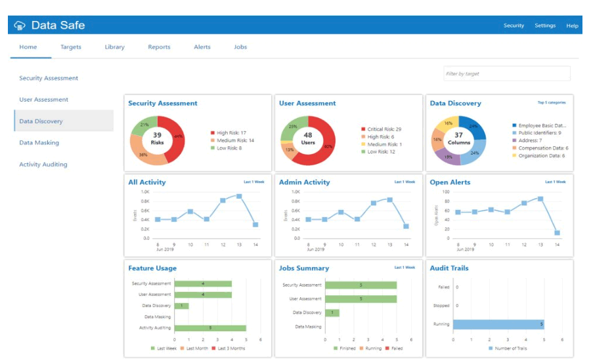This screenshot has width=591, height=364.
Task: Click the All Activity chart title
Action: coord(147,182)
